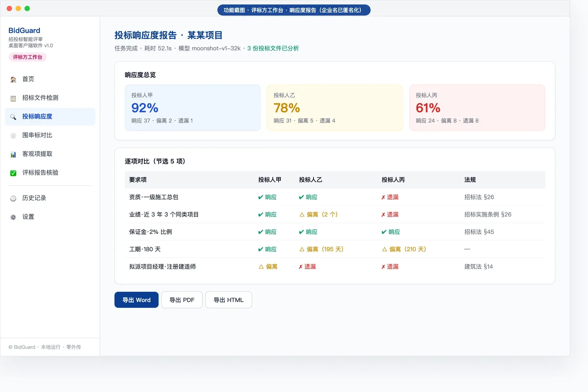
Task: Switch to 客观项提取 page
Action: 50,154
